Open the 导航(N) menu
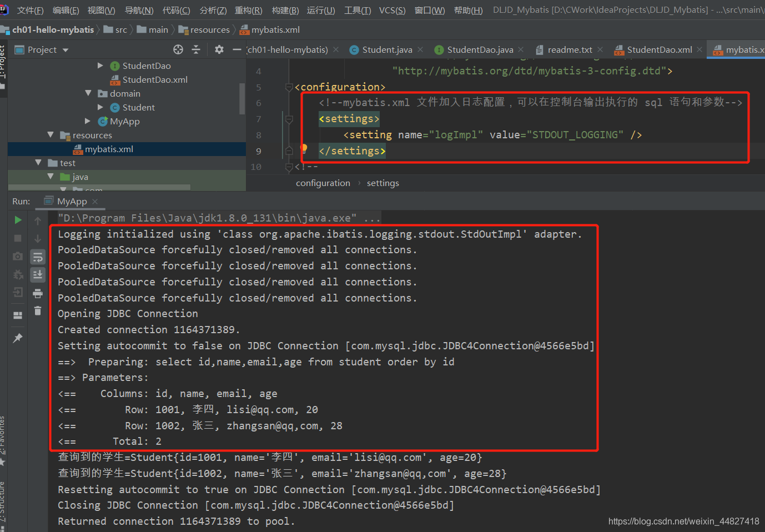This screenshot has width=765, height=532. (139, 11)
